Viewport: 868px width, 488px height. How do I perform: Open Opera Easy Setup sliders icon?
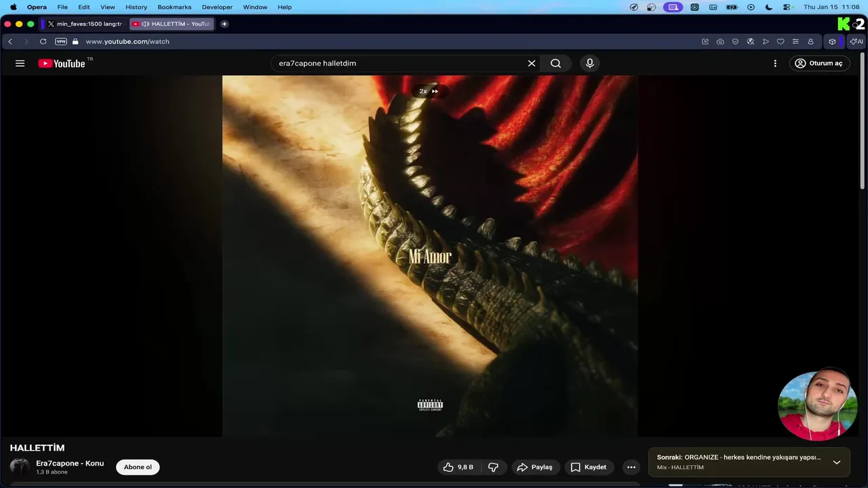(x=795, y=41)
